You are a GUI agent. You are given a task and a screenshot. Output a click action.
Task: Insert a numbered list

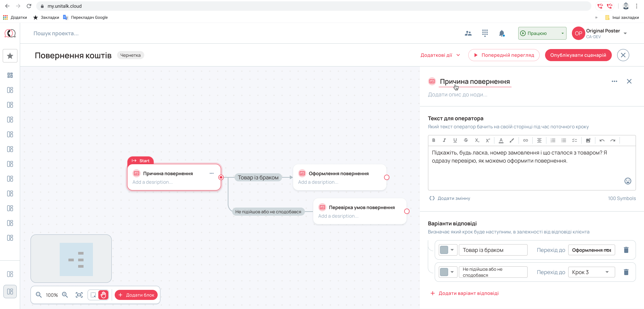coord(553,140)
